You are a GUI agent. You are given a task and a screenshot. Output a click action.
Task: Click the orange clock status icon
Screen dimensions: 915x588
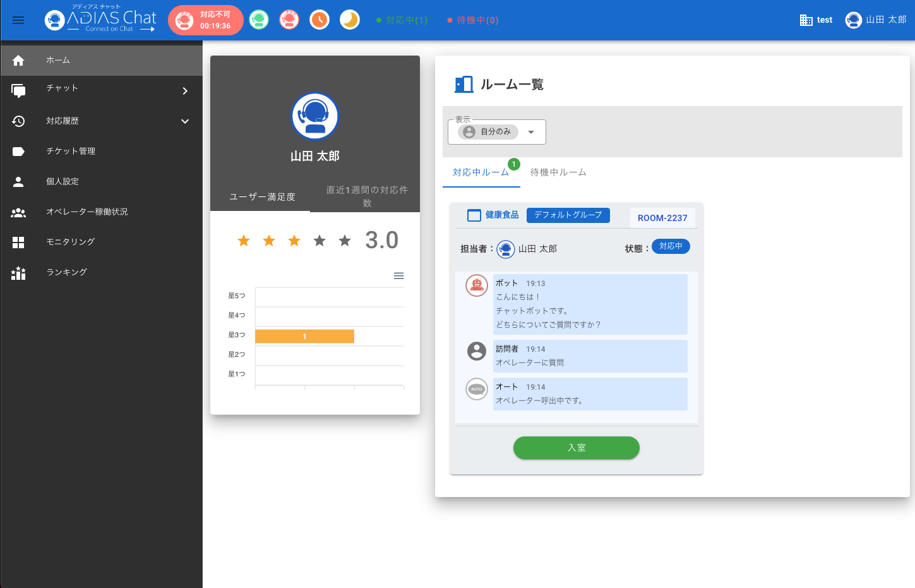[x=320, y=20]
